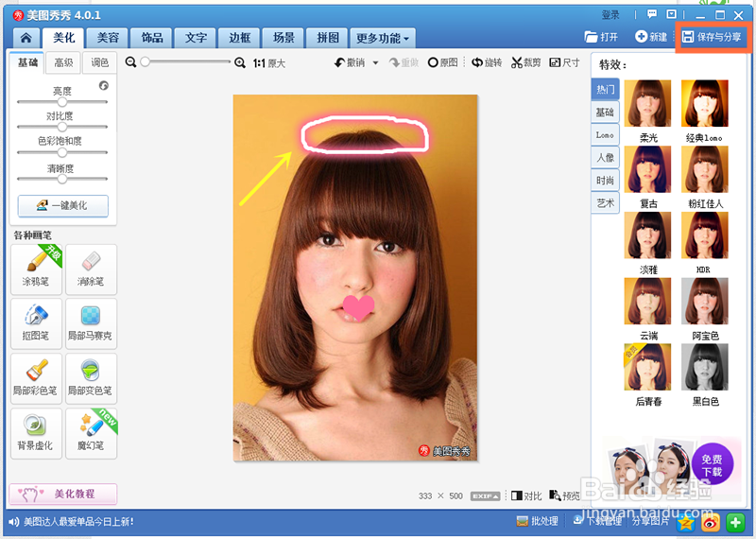Switch to the 饰品 tab
The width and height of the screenshot is (756, 539).
(x=152, y=38)
